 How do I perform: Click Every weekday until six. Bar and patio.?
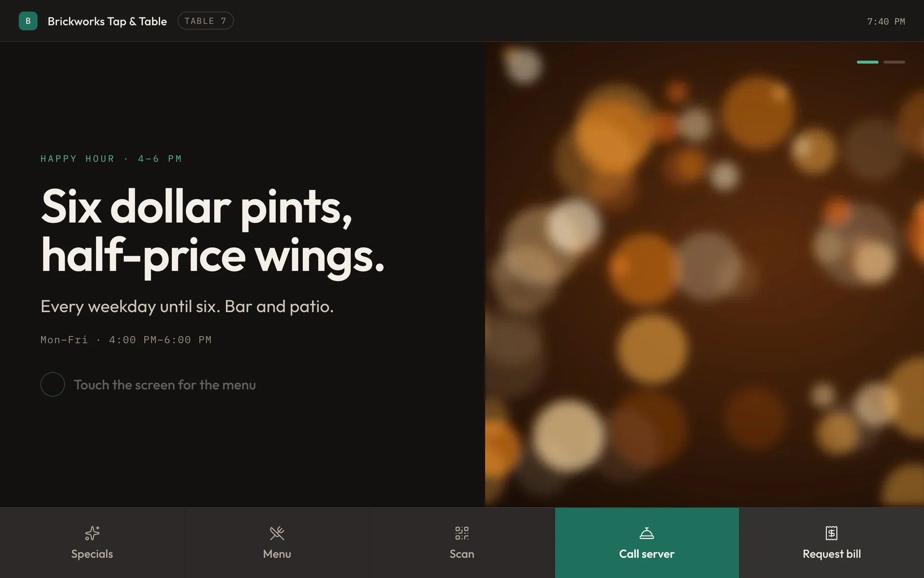(187, 306)
